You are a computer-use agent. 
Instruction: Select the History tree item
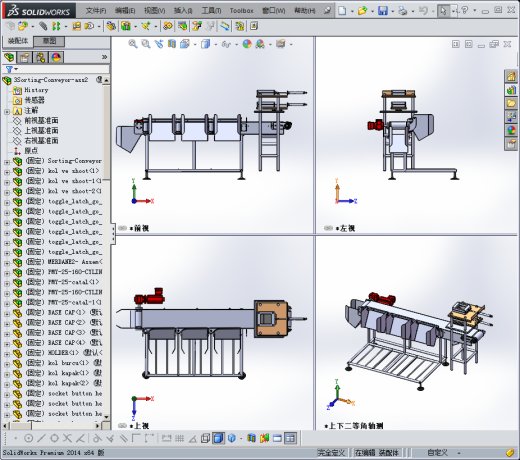36,90
